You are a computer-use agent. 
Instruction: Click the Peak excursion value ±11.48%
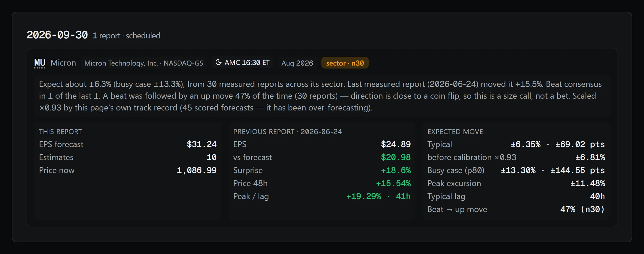pyautogui.click(x=588, y=183)
